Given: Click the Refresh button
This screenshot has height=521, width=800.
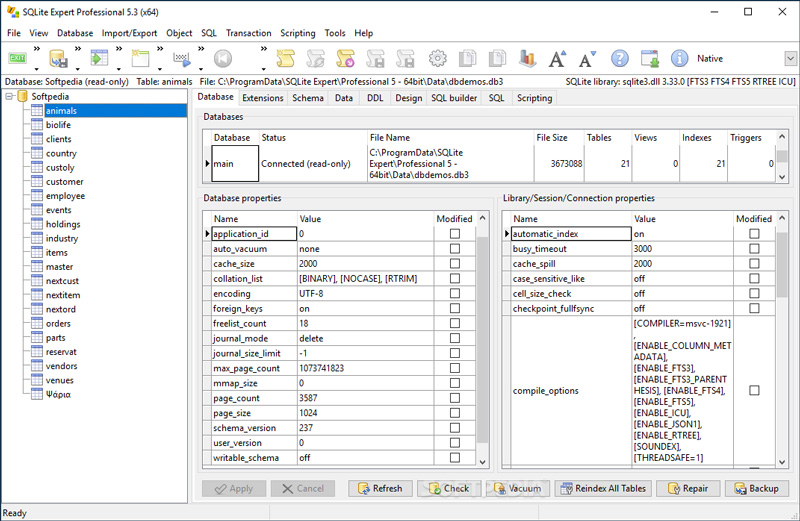Looking at the screenshot, I should pos(381,488).
